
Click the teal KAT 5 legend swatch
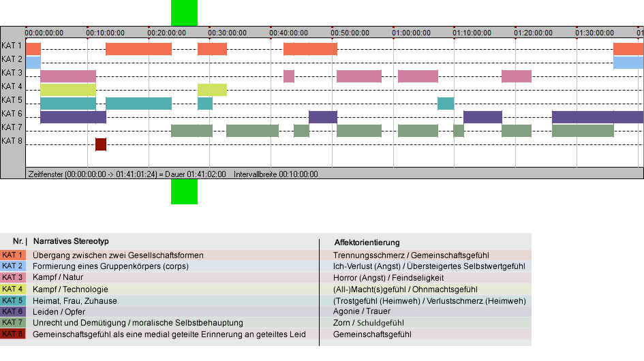click(13, 300)
